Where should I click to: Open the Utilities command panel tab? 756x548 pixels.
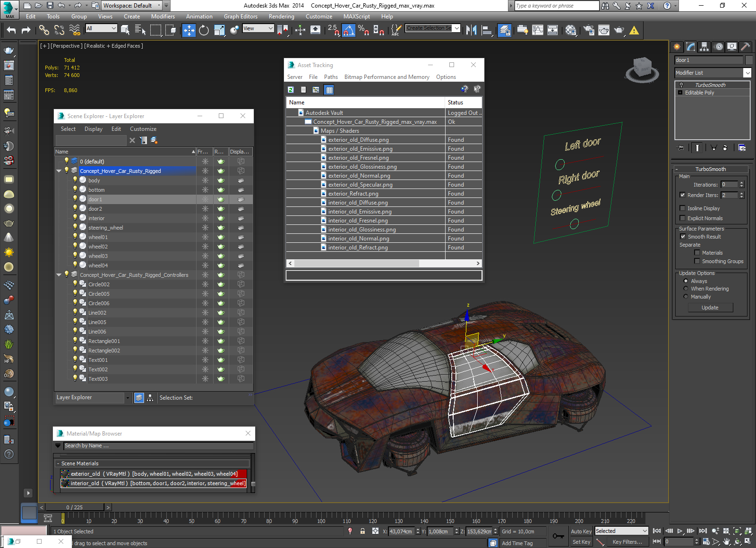[745, 47]
